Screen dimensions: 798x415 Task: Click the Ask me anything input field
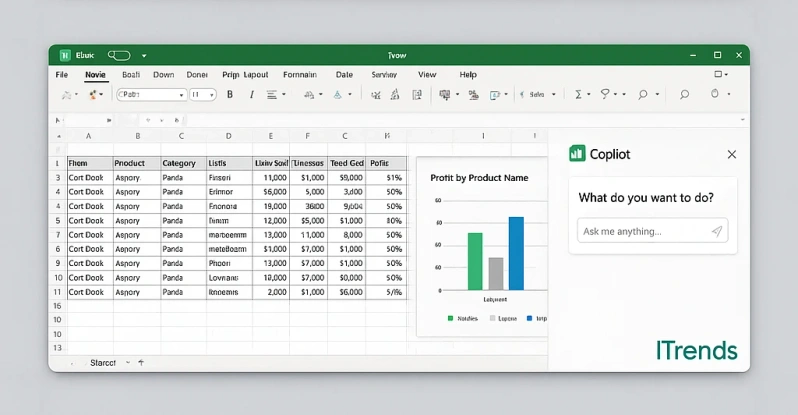pos(640,231)
